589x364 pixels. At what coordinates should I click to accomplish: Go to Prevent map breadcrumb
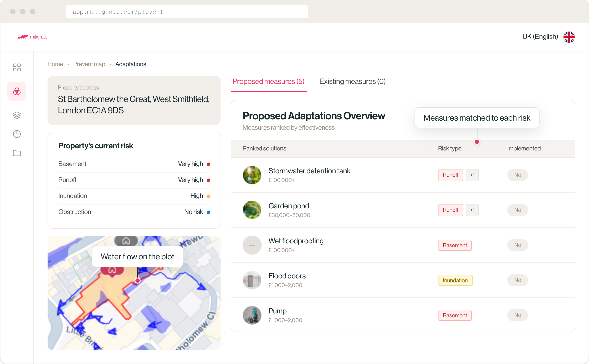pos(89,64)
